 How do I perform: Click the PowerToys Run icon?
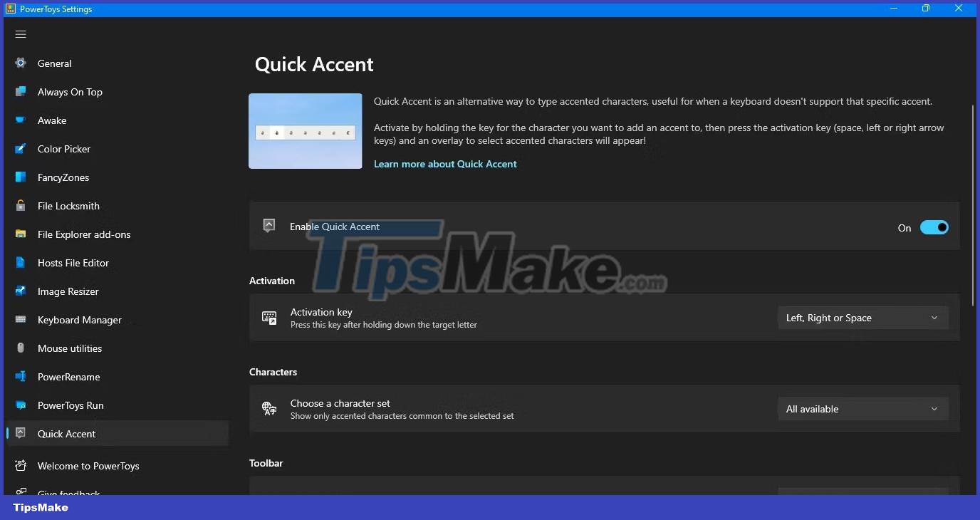click(x=21, y=405)
